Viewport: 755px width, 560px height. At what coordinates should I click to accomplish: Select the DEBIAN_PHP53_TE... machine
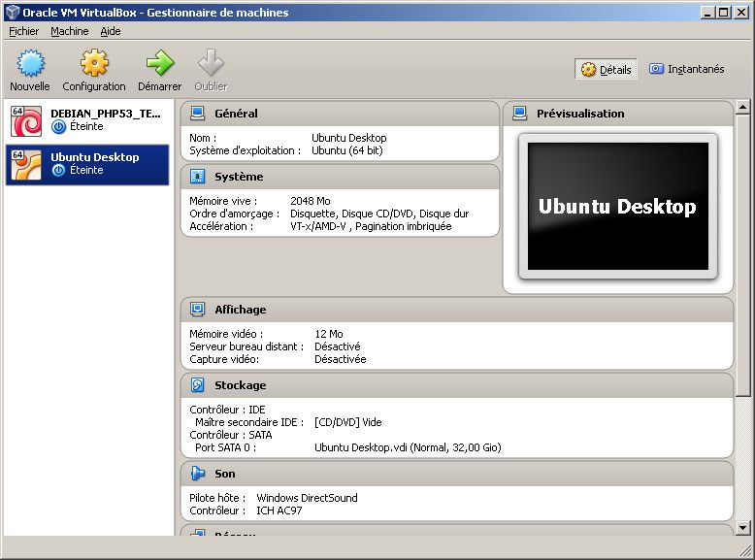click(87, 121)
